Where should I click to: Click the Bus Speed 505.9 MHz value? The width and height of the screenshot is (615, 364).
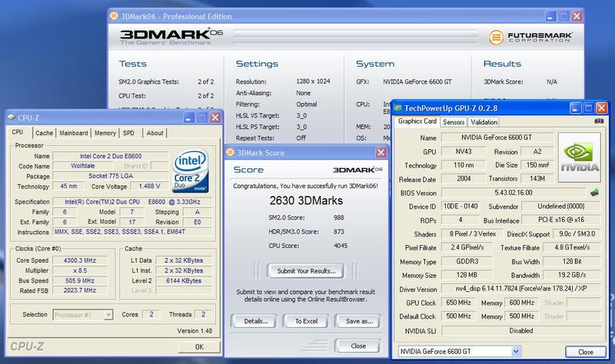point(80,280)
